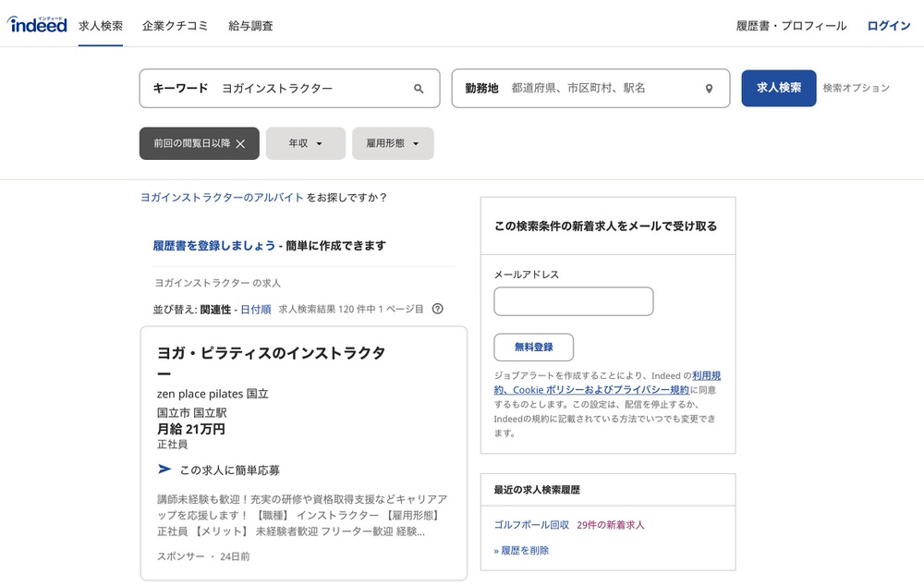924x586 pixels.
Task: Click the location pin icon
Action: (x=709, y=89)
